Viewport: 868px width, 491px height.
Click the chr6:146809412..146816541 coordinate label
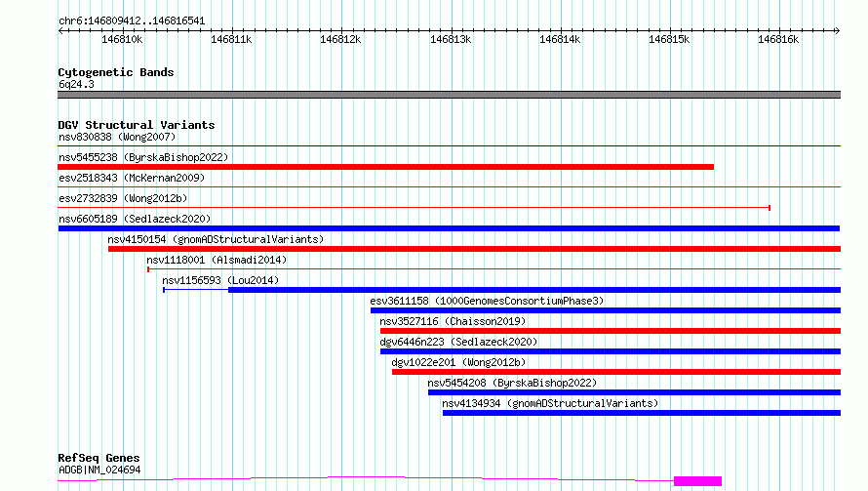132,21
